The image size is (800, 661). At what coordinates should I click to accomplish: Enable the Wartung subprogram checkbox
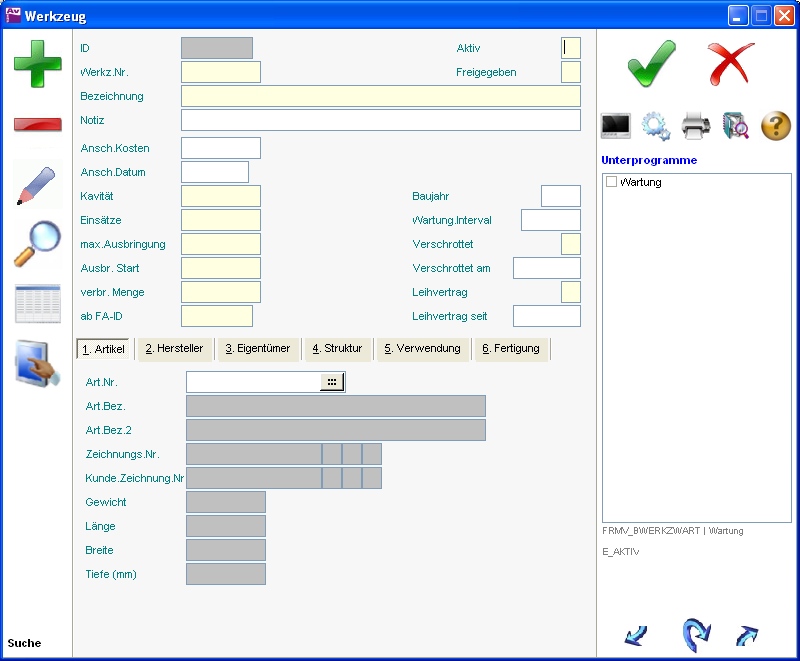pos(611,182)
